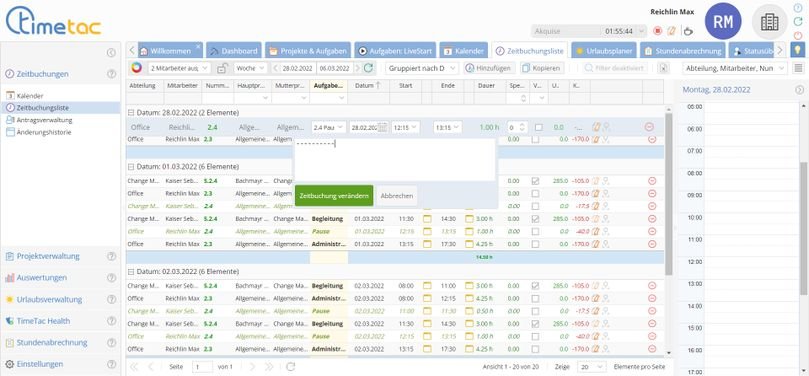Open the Akquise timer task dropdown
809x376 pixels.
tap(641, 31)
